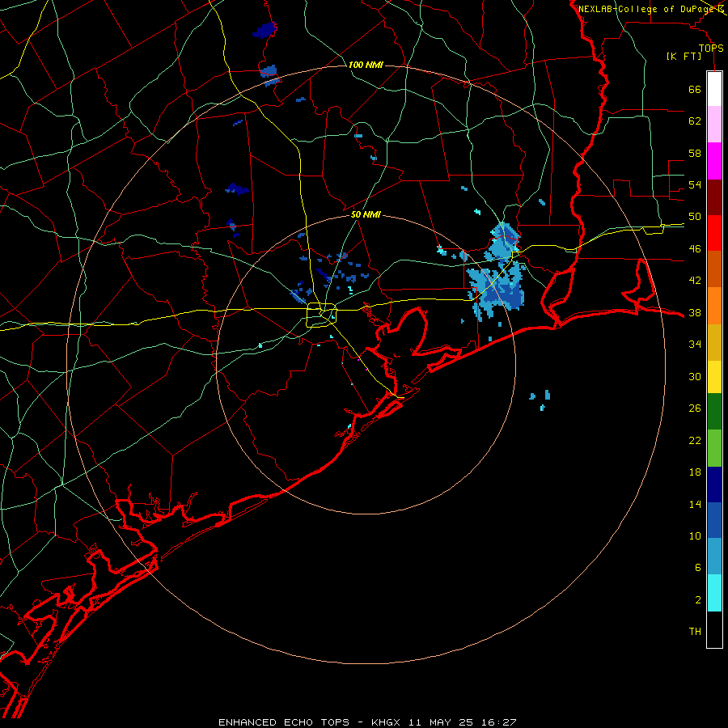Click the '50 NMI' range ring label
Screen dimensions: 728x728
click(366, 214)
